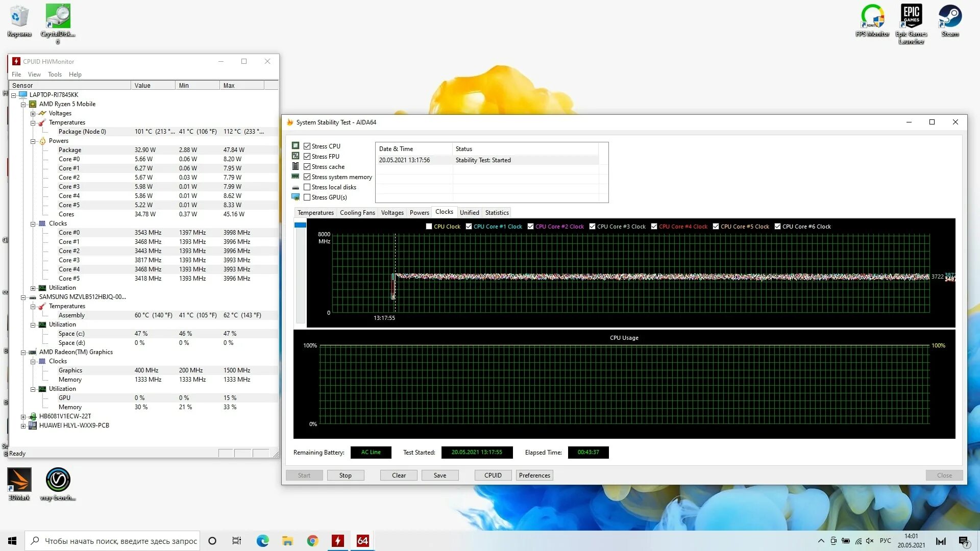Image resolution: width=980 pixels, height=551 pixels.
Task: Open Google Chrome from the taskbar
Action: point(312,541)
